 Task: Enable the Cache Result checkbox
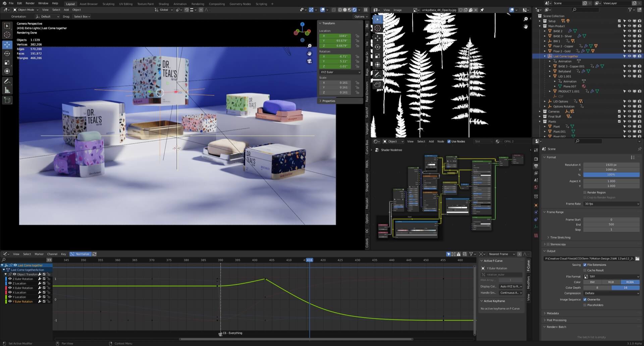pyautogui.click(x=585, y=270)
